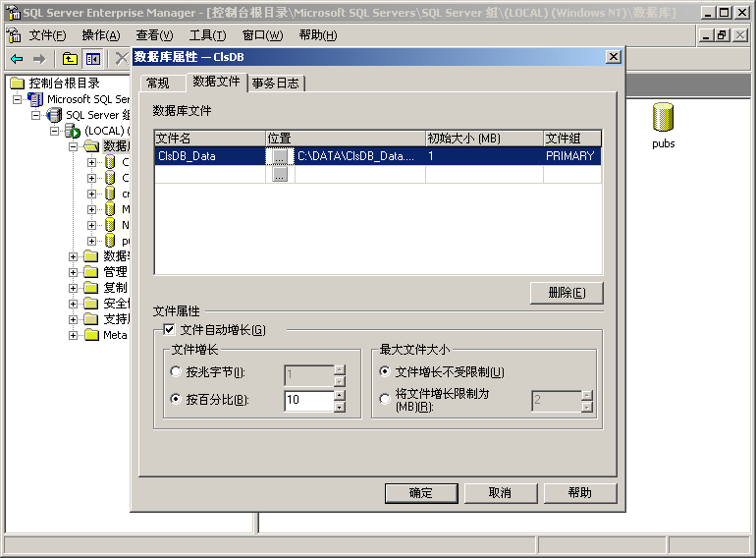The image size is (756, 558).
Task: Click the SQL Server group icon
Action: click(x=54, y=115)
